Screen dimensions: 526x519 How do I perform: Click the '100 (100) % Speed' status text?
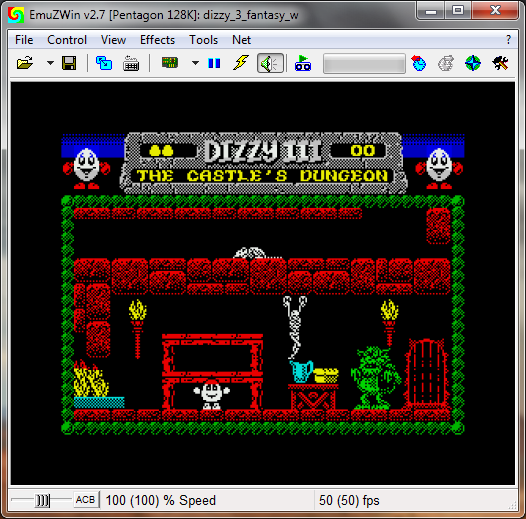click(160, 501)
